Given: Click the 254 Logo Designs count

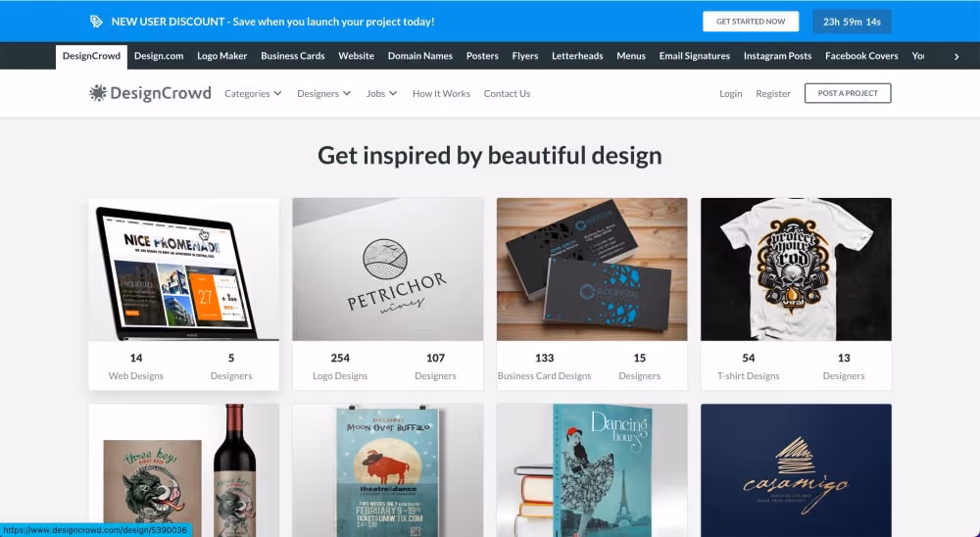Looking at the screenshot, I should [340, 366].
